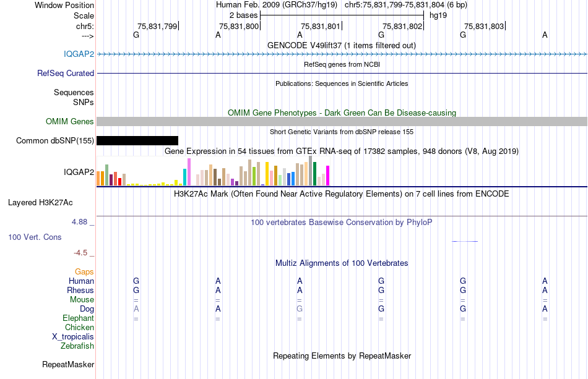Screen dimensions: 588x379
Task: Click the GTEx Gene Expression track title
Action: (342, 151)
